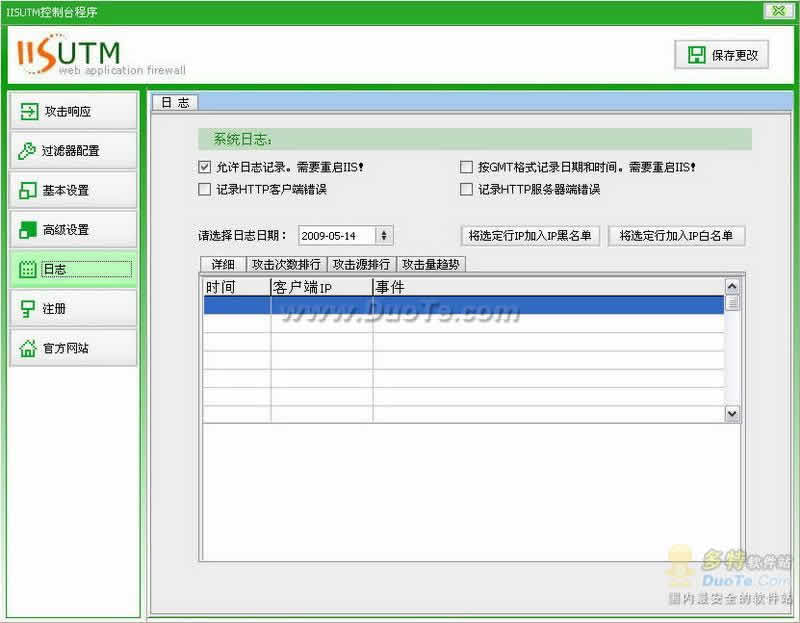
Task: Click the floppy disk save icon
Action: (x=696, y=55)
